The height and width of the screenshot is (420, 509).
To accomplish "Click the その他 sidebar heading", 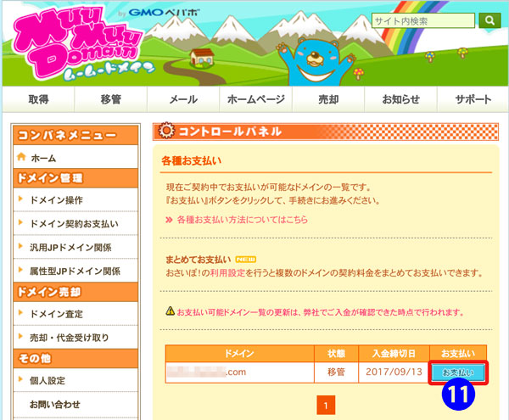I will (x=76, y=358).
